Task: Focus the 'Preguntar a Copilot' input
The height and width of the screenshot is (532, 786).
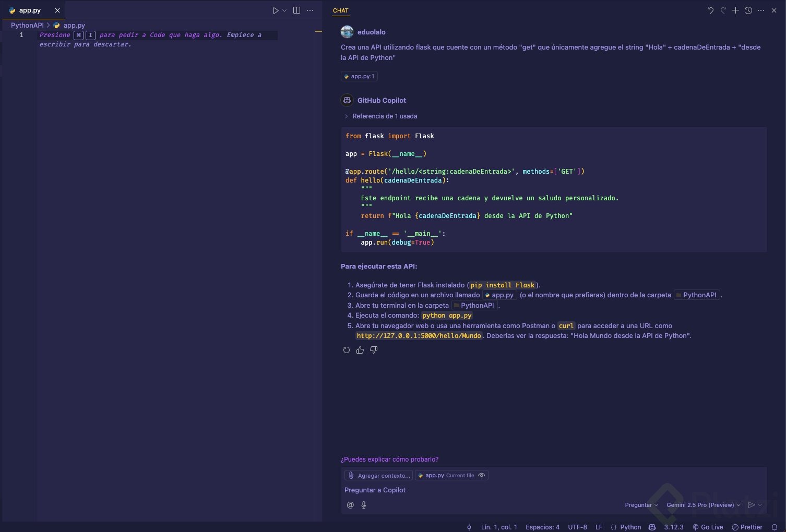Action: 554,490
